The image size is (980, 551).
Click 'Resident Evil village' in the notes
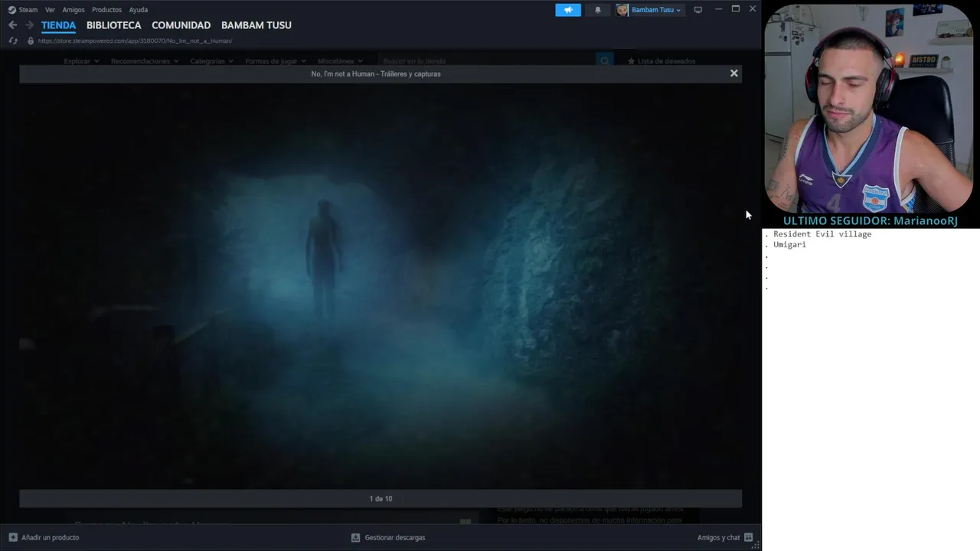click(822, 234)
